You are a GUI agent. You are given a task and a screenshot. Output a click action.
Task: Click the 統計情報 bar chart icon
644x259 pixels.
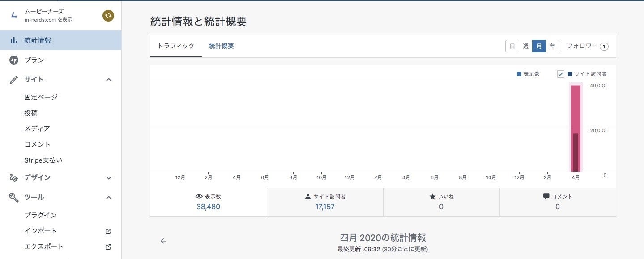14,40
